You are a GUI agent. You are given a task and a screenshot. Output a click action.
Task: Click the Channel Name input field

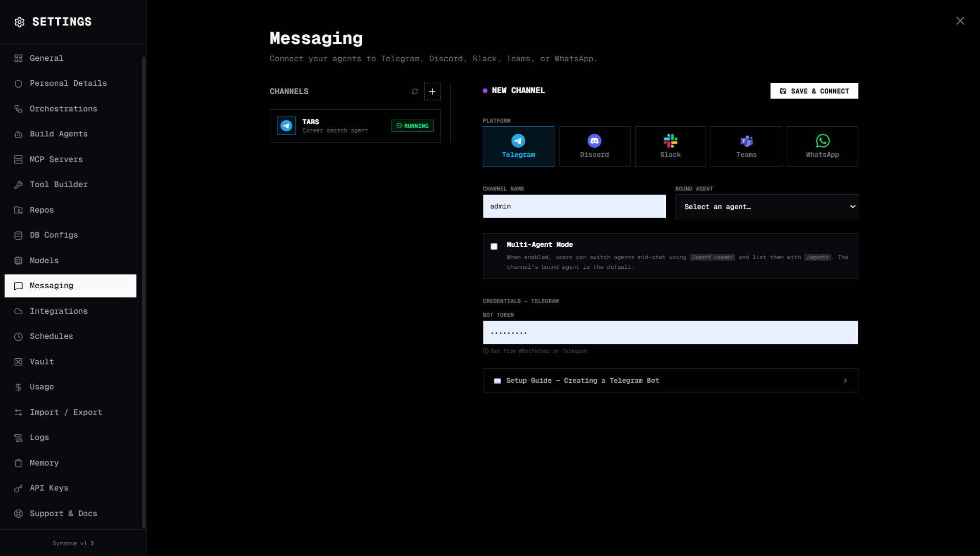click(x=574, y=206)
